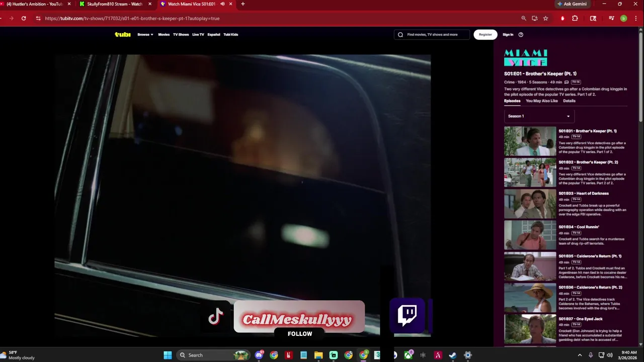This screenshot has width=644, height=362.
Task: Close the Watch Miami Vice tab
Action: (x=231, y=4)
